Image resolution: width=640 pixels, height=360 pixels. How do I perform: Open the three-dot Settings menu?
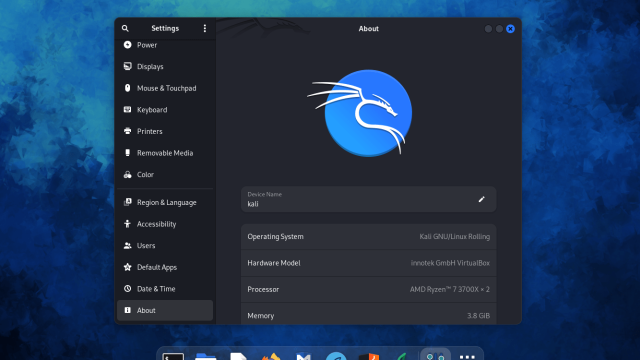[204, 29]
